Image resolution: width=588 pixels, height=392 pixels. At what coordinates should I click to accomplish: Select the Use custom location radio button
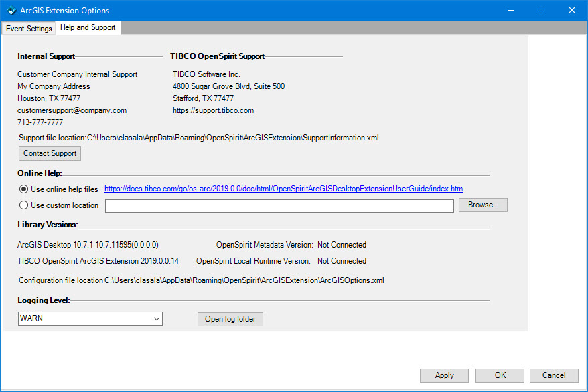pyautogui.click(x=23, y=205)
